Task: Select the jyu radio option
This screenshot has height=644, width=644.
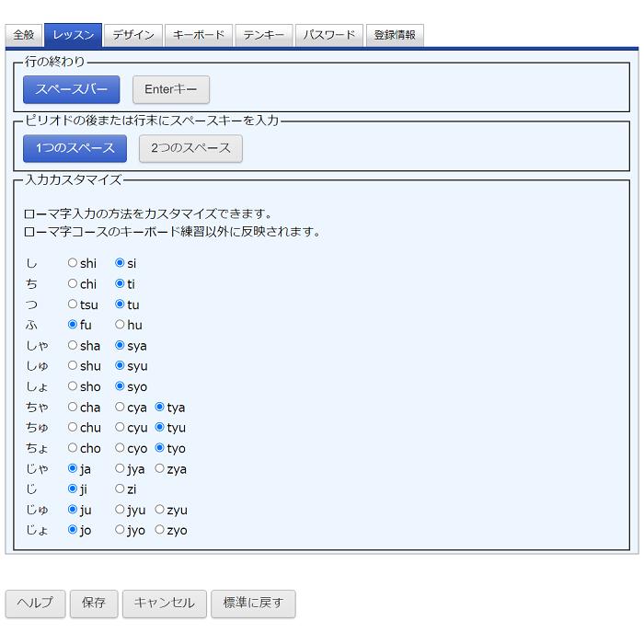Action: (120, 510)
